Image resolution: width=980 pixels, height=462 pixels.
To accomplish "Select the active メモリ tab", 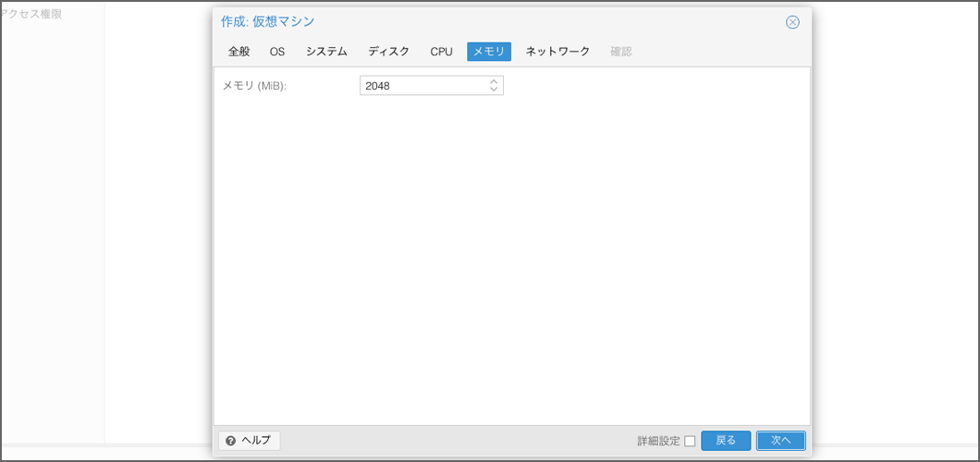I will [489, 52].
